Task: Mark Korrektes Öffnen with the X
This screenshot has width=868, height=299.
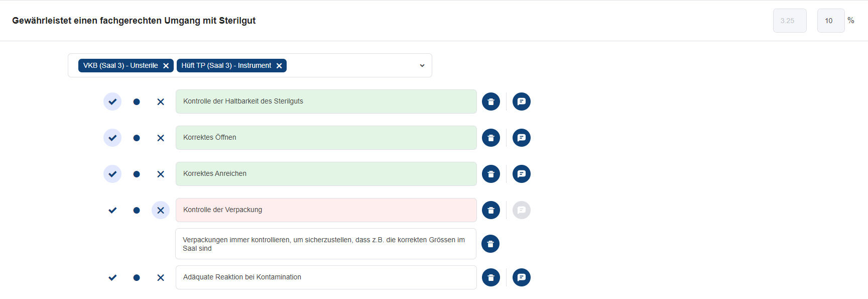Action: pos(161,138)
